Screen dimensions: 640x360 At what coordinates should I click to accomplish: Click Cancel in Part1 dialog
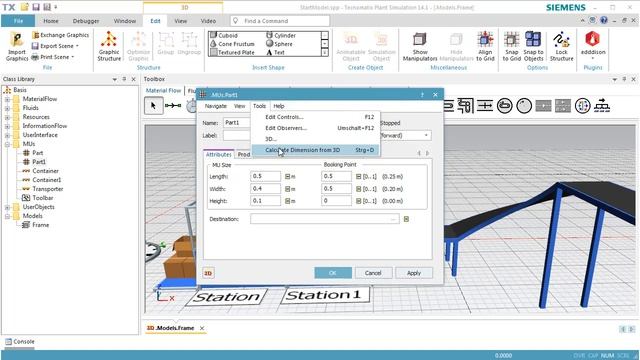point(373,273)
